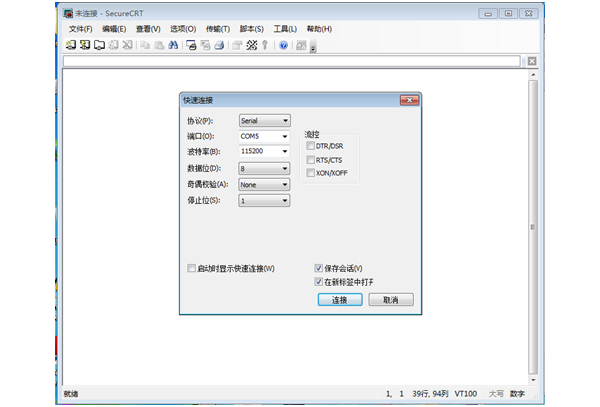Viewport: 600px width, 407px height.
Task: Open the 端口 COM5 dropdown
Action: tap(264, 136)
